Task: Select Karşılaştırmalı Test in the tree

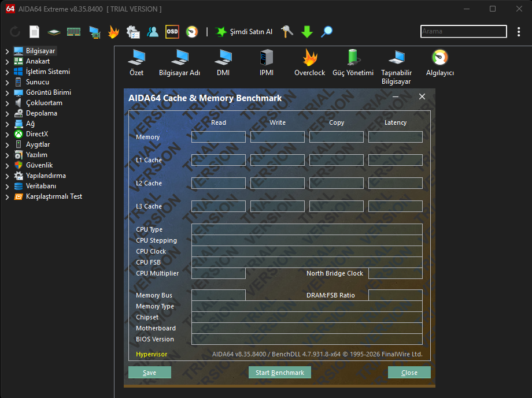Action: click(54, 196)
